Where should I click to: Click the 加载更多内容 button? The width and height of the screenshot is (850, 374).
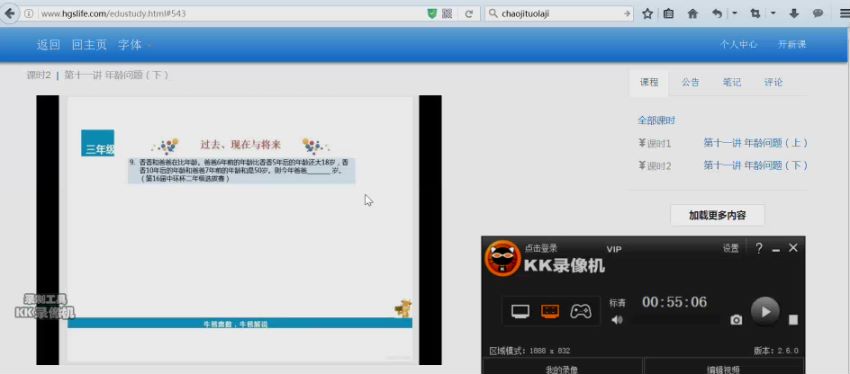[718, 215]
